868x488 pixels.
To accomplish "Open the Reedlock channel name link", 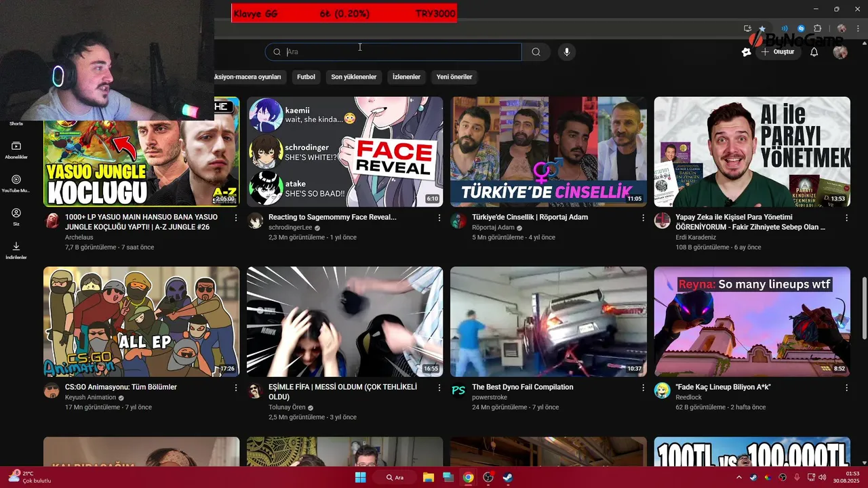I will click(688, 397).
